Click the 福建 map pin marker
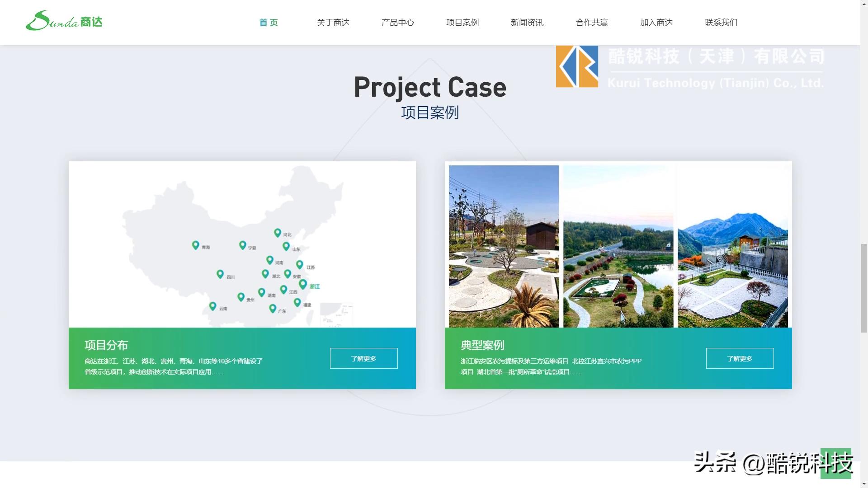This screenshot has width=868, height=488. [x=297, y=302]
